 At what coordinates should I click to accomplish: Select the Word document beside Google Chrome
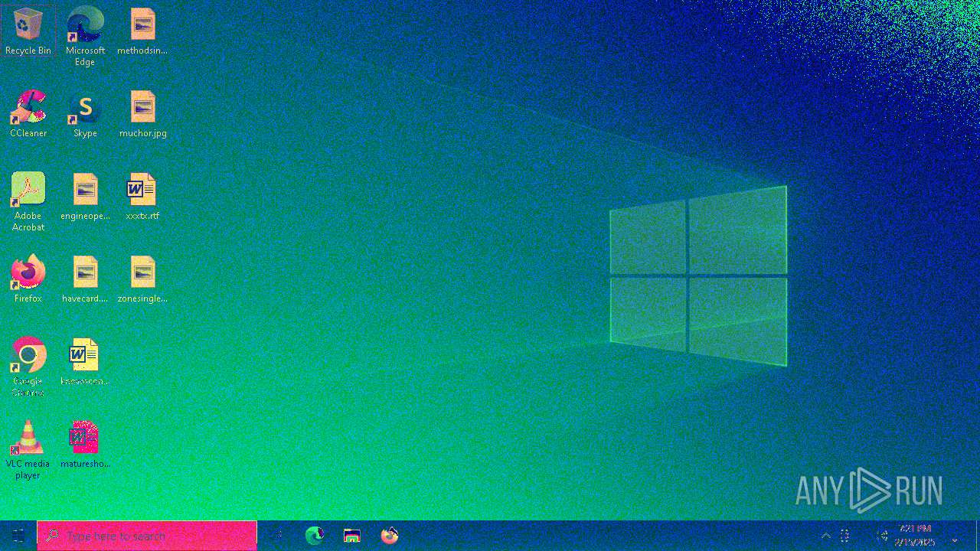(85, 362)
